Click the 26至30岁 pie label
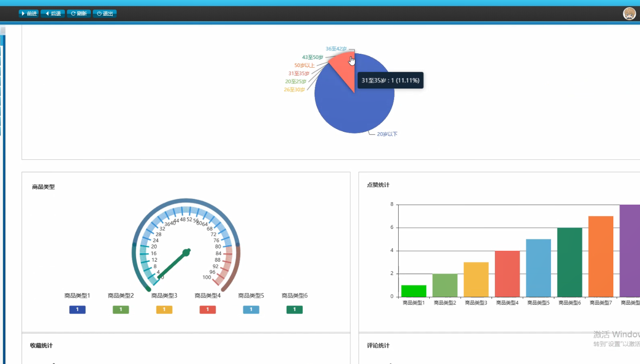 pyautogui.click(x=295, y=89)
